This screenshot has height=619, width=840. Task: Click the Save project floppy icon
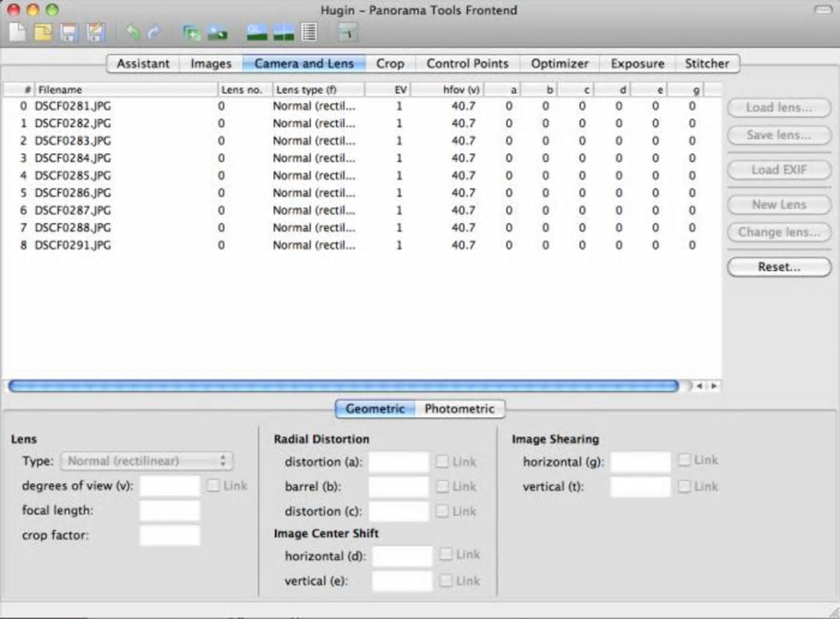[x=69, y=32]
